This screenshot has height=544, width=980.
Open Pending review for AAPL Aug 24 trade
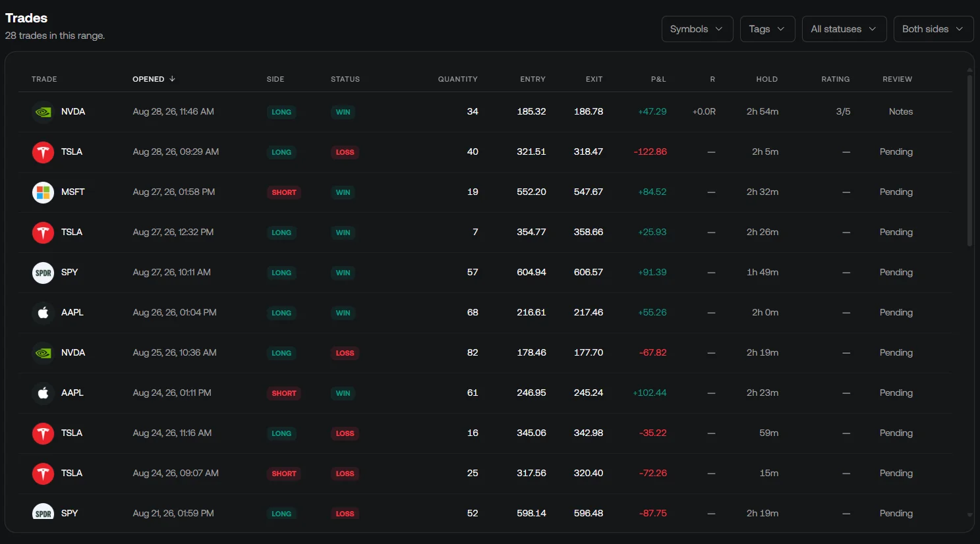(896, 393)
